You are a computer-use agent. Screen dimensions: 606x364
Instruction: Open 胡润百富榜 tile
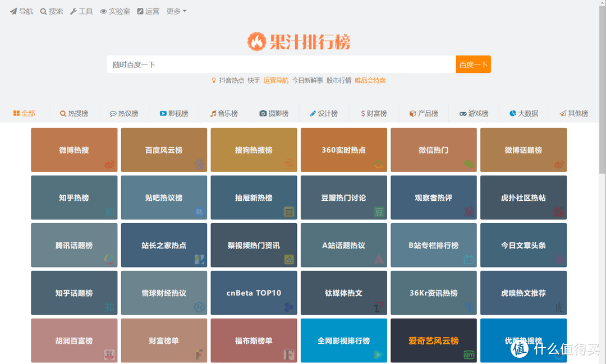click(x=74, y=340)
